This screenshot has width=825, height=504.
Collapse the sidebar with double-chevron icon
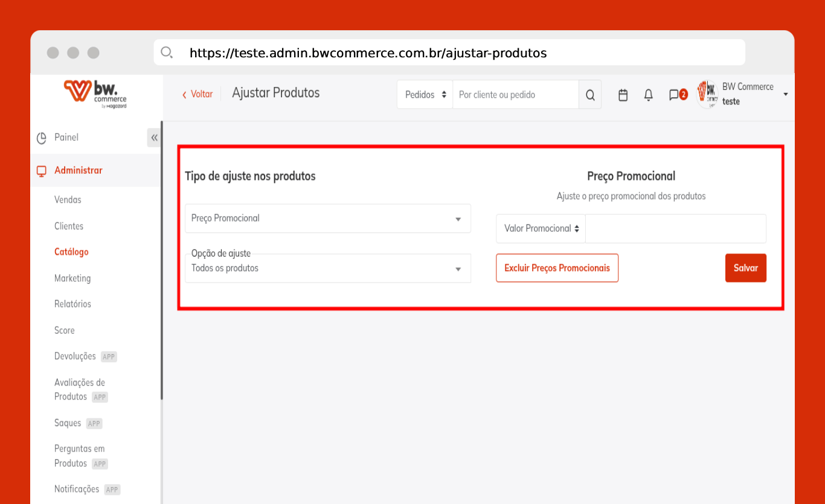[154, 138]
